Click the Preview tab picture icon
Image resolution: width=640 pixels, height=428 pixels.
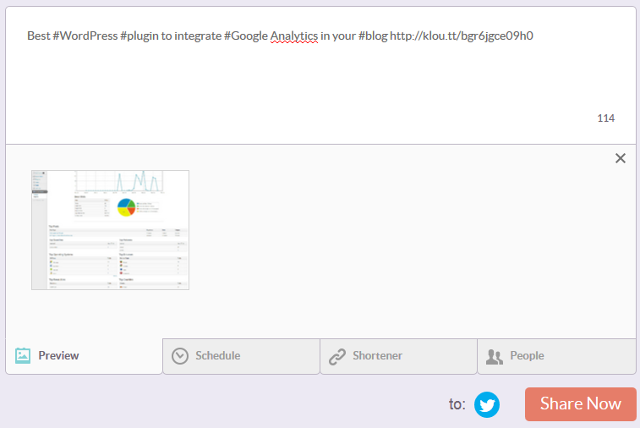[x=23, y=355]
